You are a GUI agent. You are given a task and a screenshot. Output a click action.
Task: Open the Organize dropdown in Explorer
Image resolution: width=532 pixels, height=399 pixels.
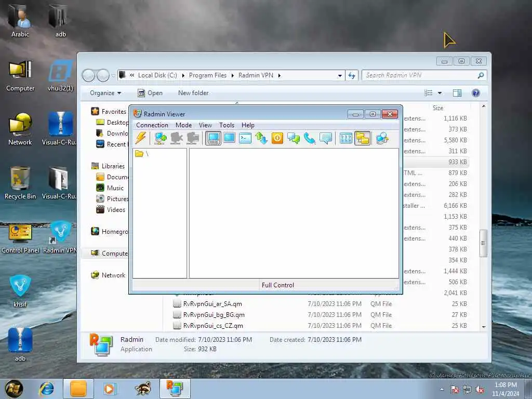point(105,93)
